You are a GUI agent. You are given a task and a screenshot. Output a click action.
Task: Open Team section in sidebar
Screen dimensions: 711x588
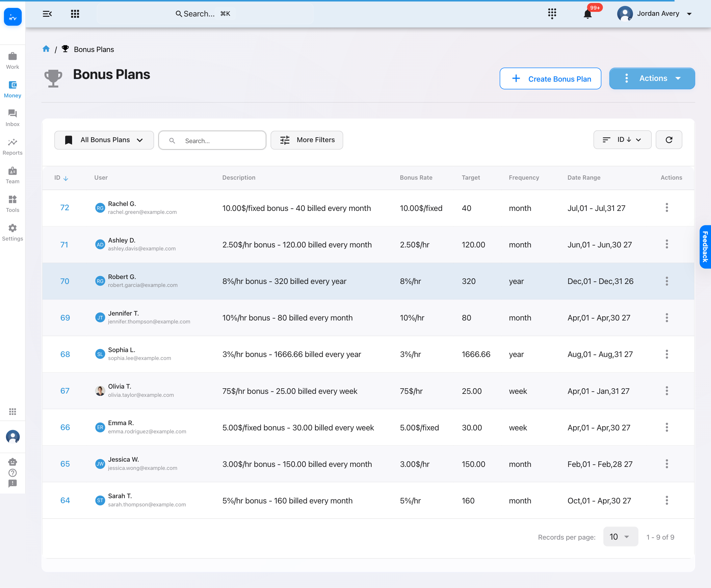[x=13, y=175]
